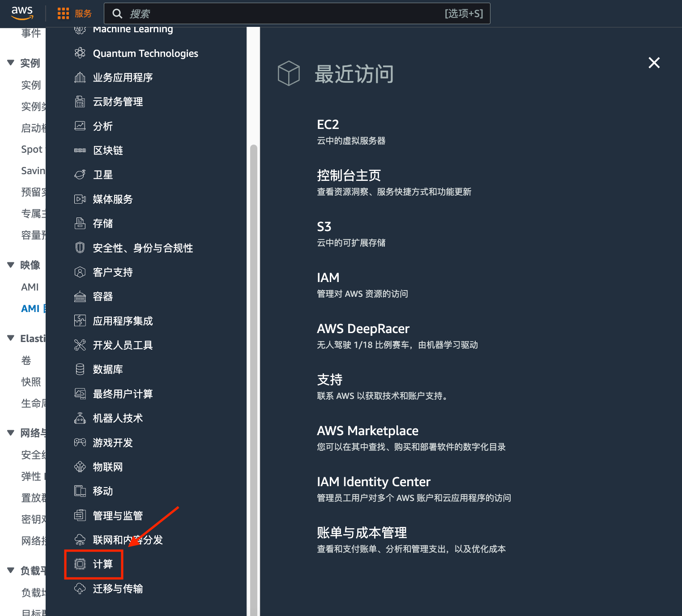Screen dimensions: 682x616
Task: Collapse the 实例 sidebar section
Action: [x=11, y=63]
